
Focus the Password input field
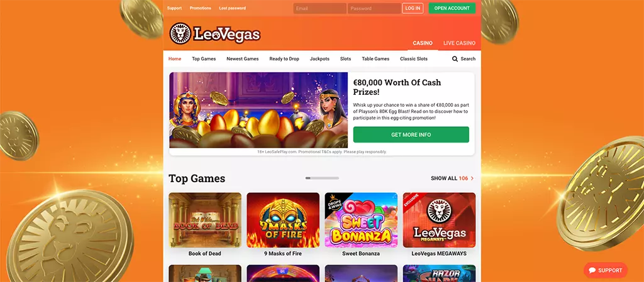click(374, 8)
